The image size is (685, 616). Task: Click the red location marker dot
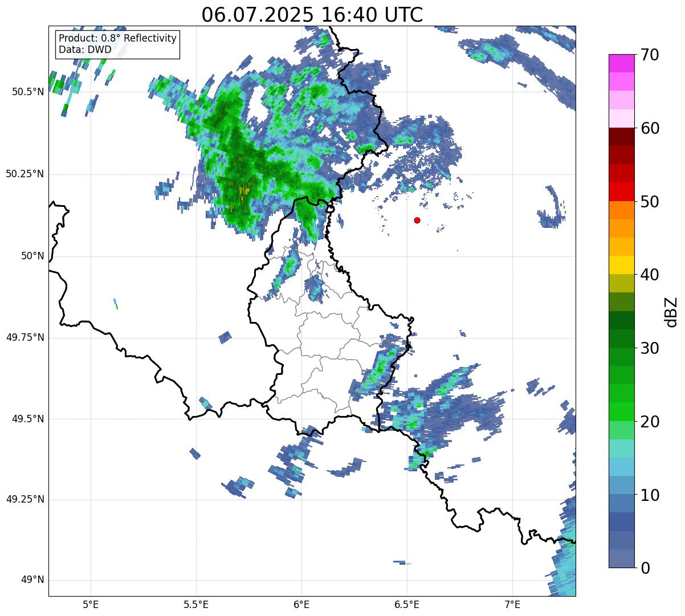click(x=417, y=220)
